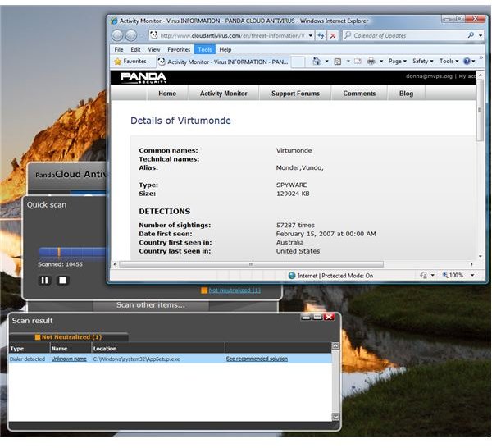Go forward with Internet Explorer's Forward arrow
Screen dimensions: 492x448
point(131,35)
